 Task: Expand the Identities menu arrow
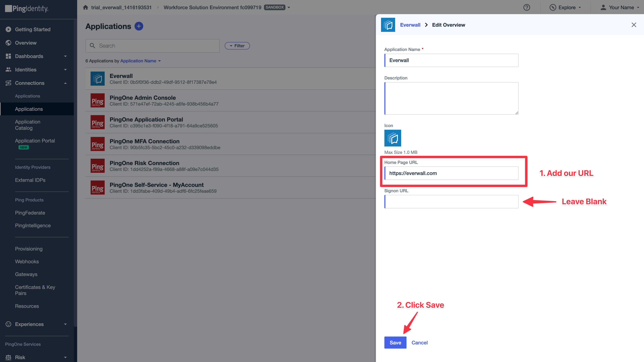(x=66, y=70)
